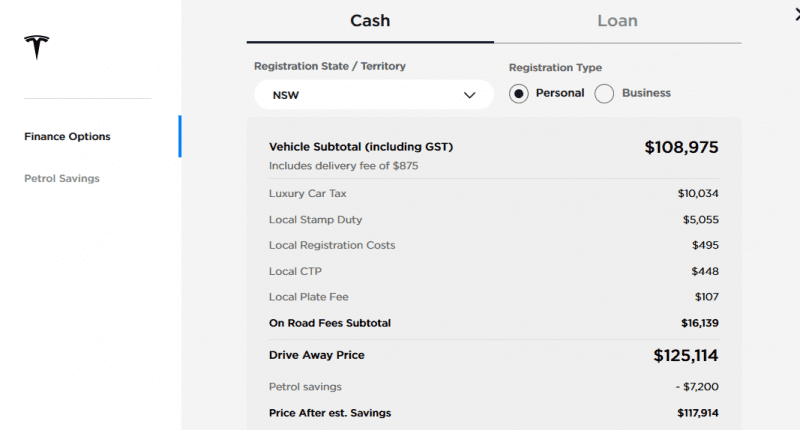Click the $117,914 final price value
Image resolution: width=800 pixels, height=430 pixels.
(x=697, y=413)
